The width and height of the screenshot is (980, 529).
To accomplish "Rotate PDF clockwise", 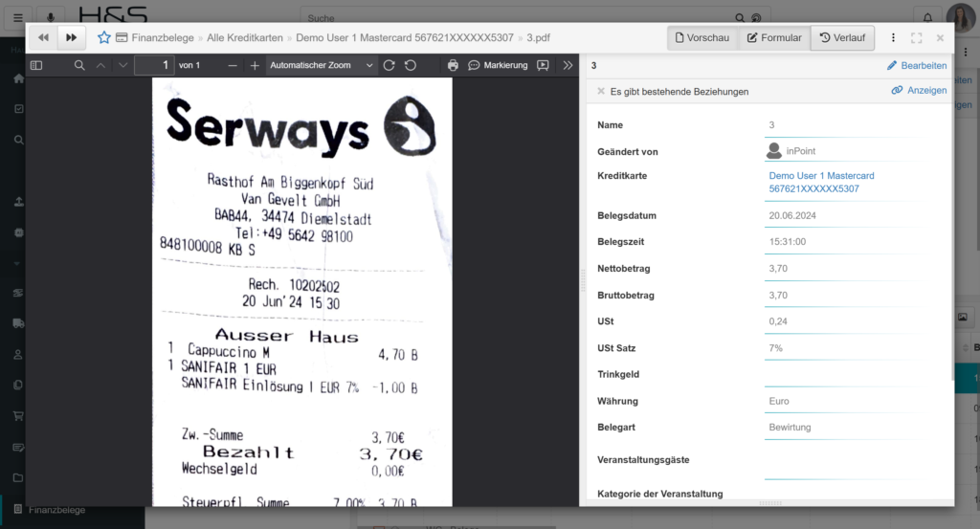I will pyautogui.click(x=389, y=65).
